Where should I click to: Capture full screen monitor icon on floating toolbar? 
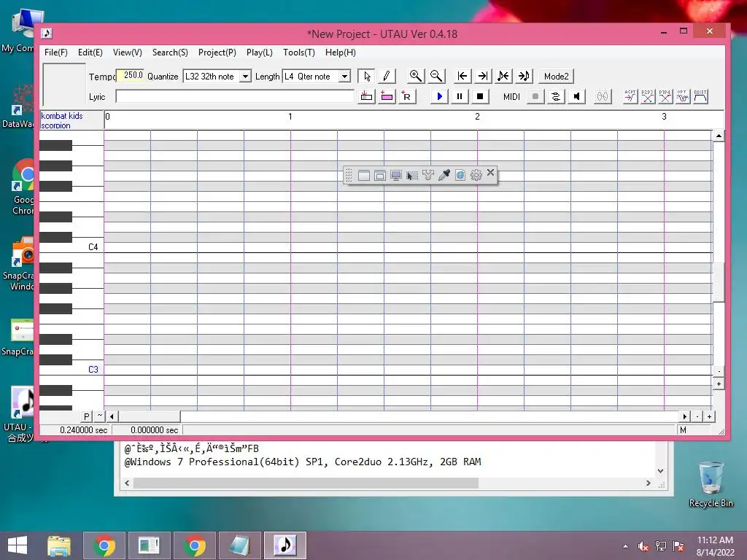396,175
